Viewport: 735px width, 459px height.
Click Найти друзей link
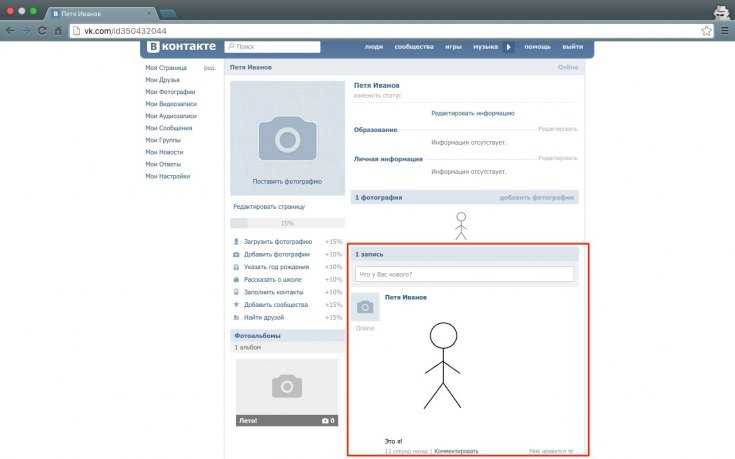click(264, 317)
